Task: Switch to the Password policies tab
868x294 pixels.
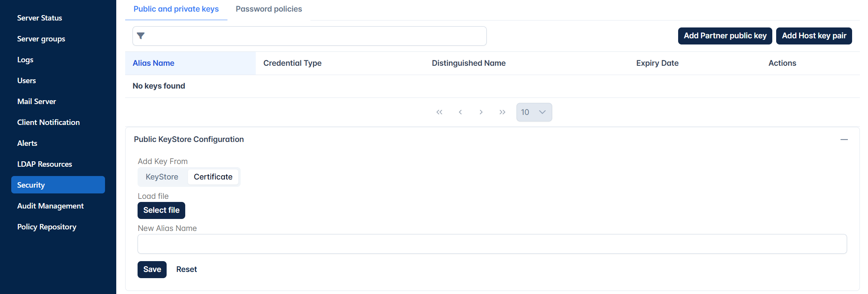Action: pos(269,9)
